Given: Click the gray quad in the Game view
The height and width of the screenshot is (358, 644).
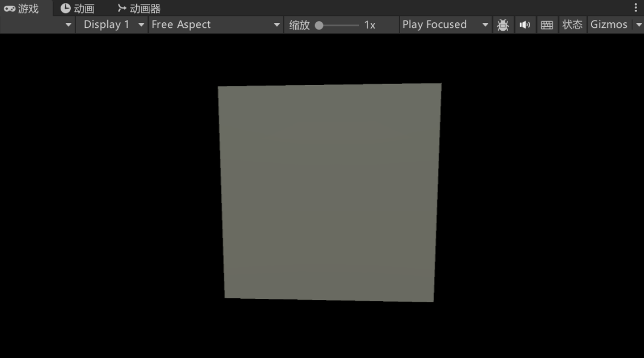Looking at the screenshot, I should pos(329,192).
